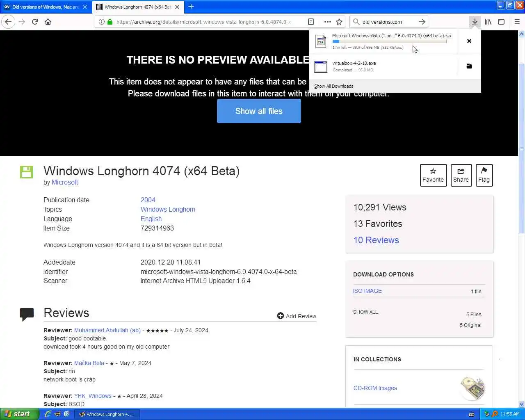Open the 2004 publication date link

148,200
